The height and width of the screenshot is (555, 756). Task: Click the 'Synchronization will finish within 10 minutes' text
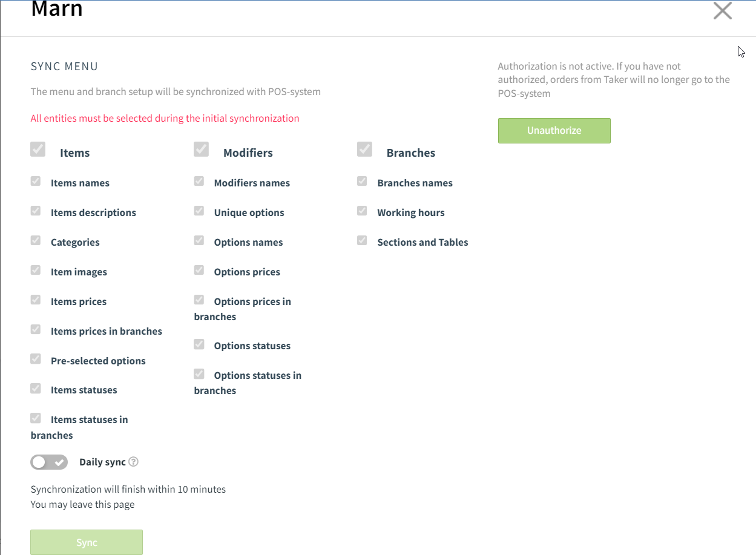[128, 489]
